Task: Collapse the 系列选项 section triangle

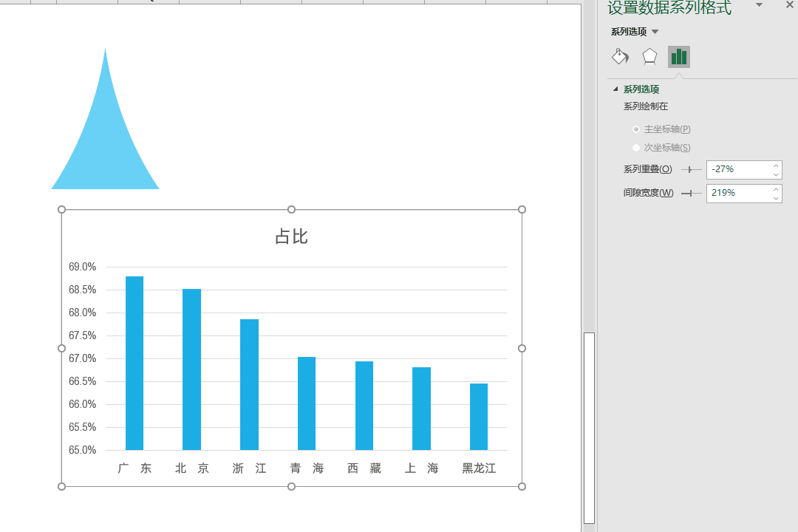Action: click(x=615, y=89)
